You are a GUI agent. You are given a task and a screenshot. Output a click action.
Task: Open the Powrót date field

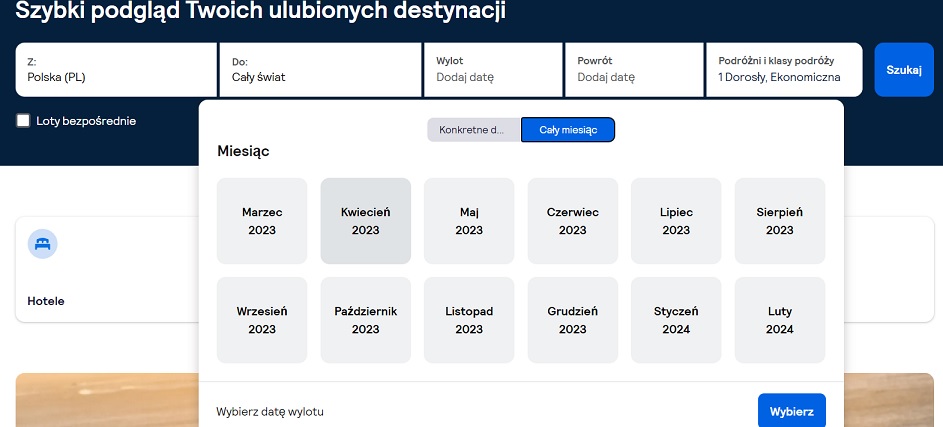(x=634, y=70)
